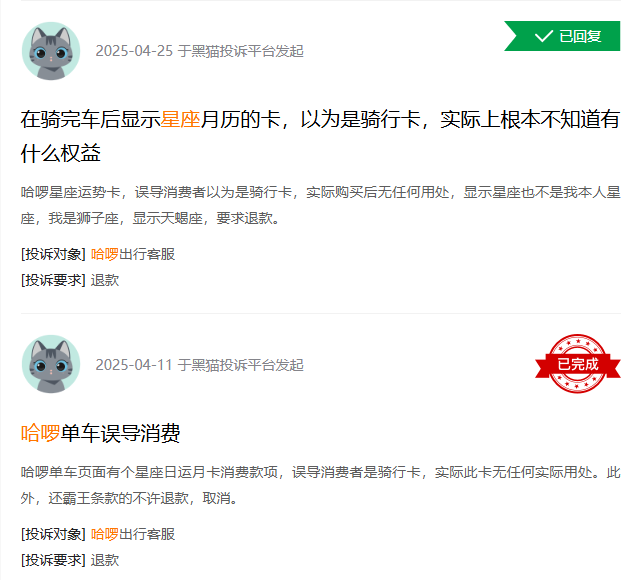The width and height of the screenshot is (637, 580).
Task: Click 哈啰出行客服 under the second complaint
Action: (x=133, y=534)
